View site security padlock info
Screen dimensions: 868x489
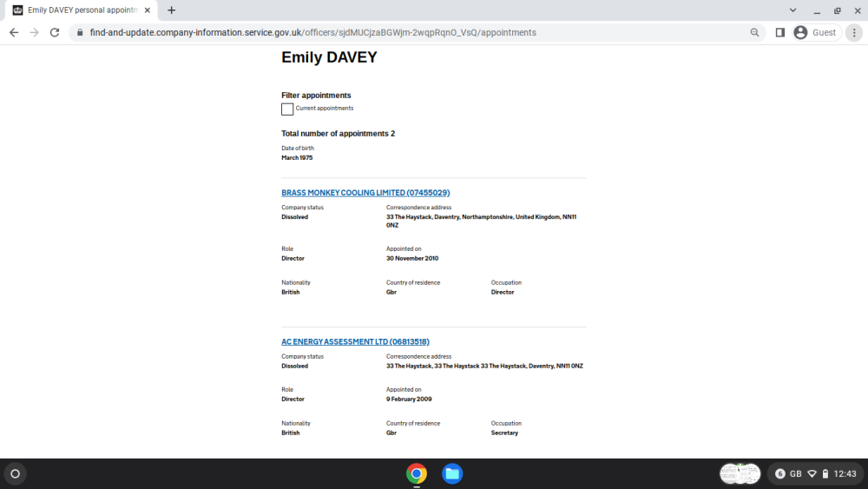[x=80, y=33]
